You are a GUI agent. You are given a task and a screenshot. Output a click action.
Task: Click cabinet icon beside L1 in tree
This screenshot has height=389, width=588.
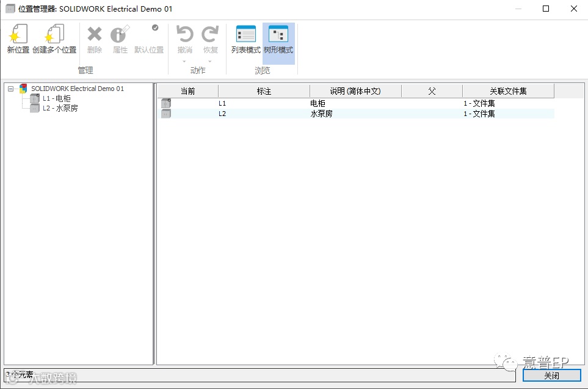pyautogui.click(x=35, y=98)
